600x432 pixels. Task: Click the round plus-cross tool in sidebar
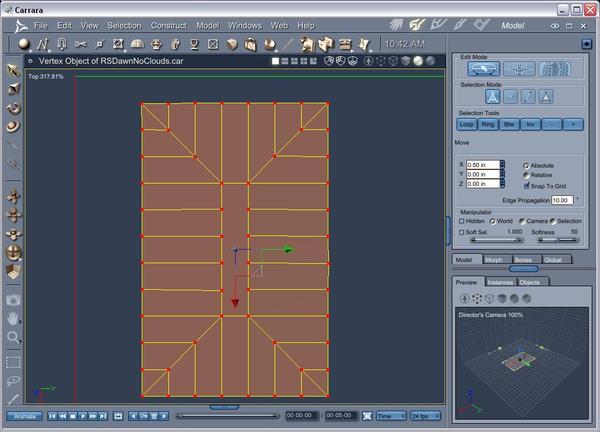[x=13, y=253]
